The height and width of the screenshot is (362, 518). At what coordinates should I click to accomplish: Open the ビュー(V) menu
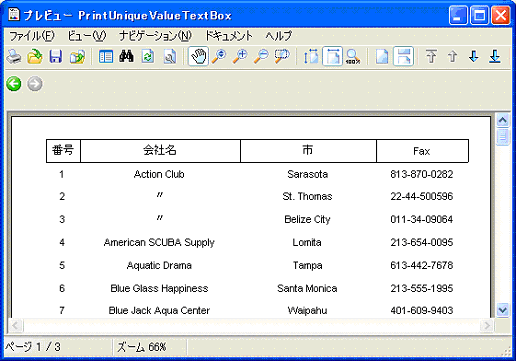[87, 36]
